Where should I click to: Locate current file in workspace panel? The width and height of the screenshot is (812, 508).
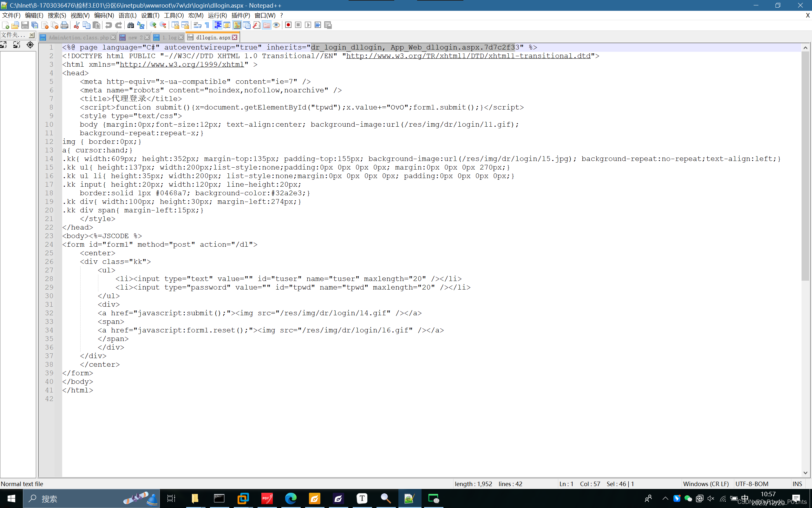[30, 45]
